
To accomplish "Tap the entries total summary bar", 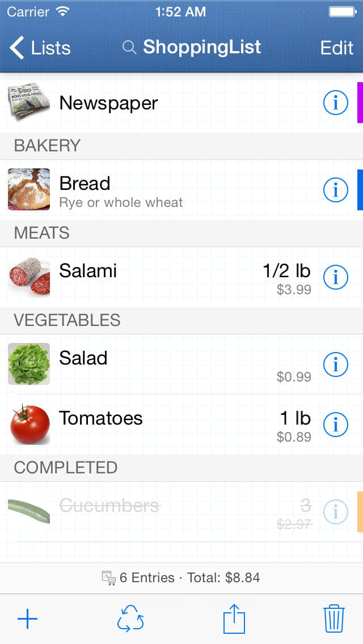I will (x=181, y=578).
